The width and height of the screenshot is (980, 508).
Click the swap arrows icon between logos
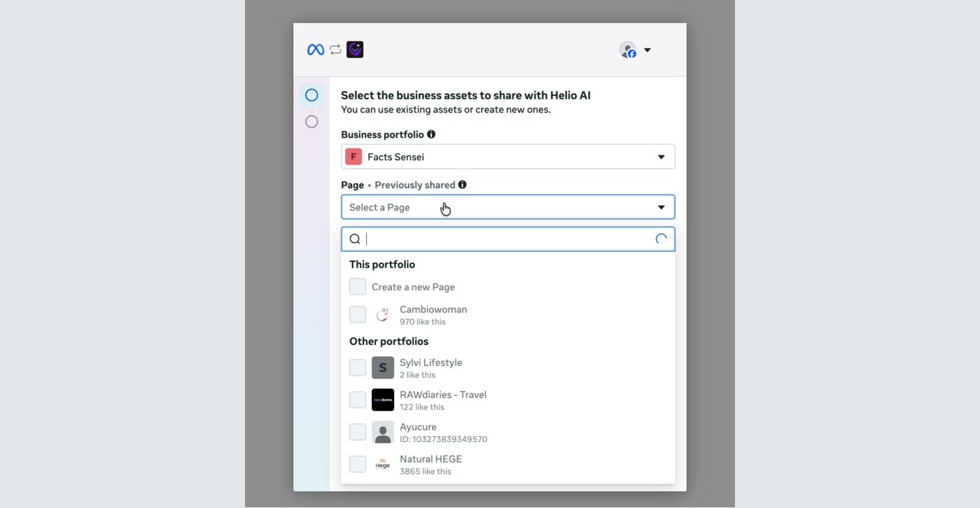335,50
